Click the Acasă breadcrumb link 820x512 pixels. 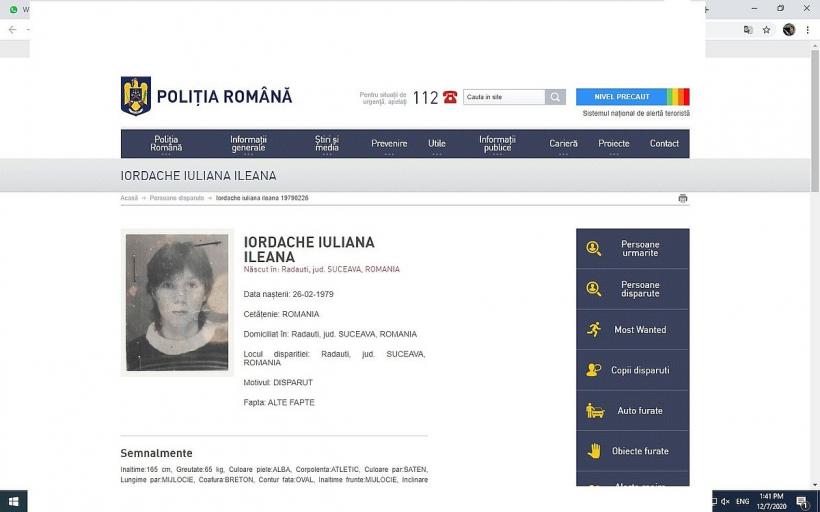tap(129, 198)
